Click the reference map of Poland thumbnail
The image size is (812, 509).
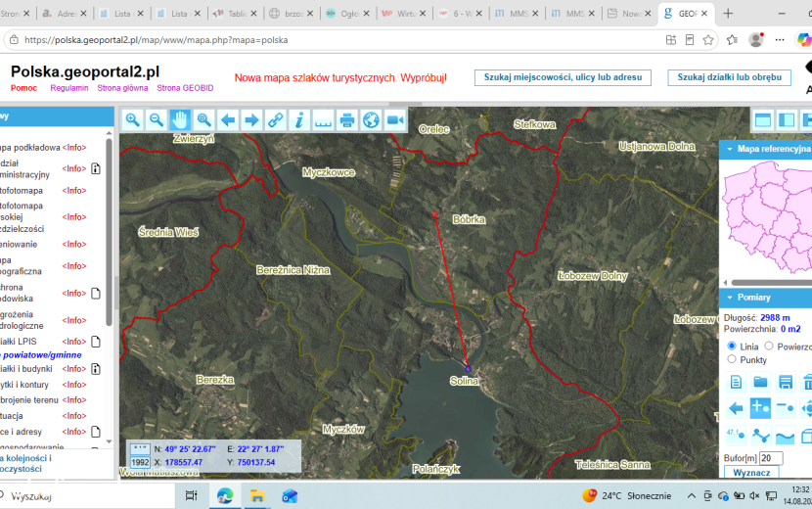(767, 216)
